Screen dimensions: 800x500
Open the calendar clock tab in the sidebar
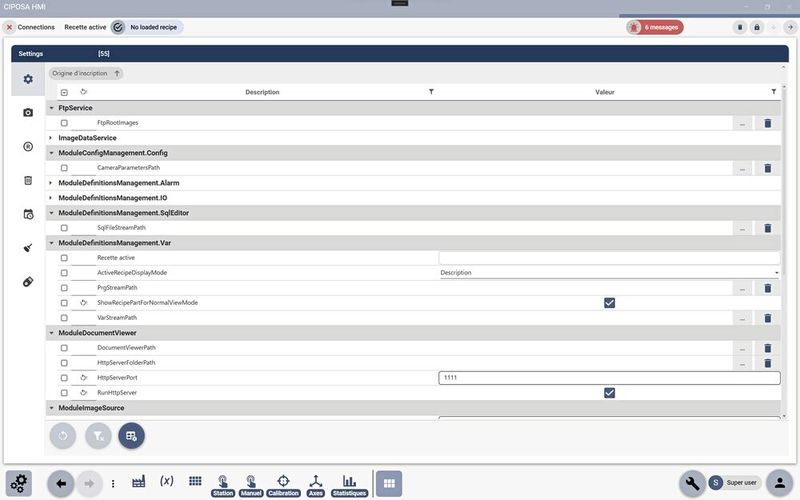tap(28, 214)
